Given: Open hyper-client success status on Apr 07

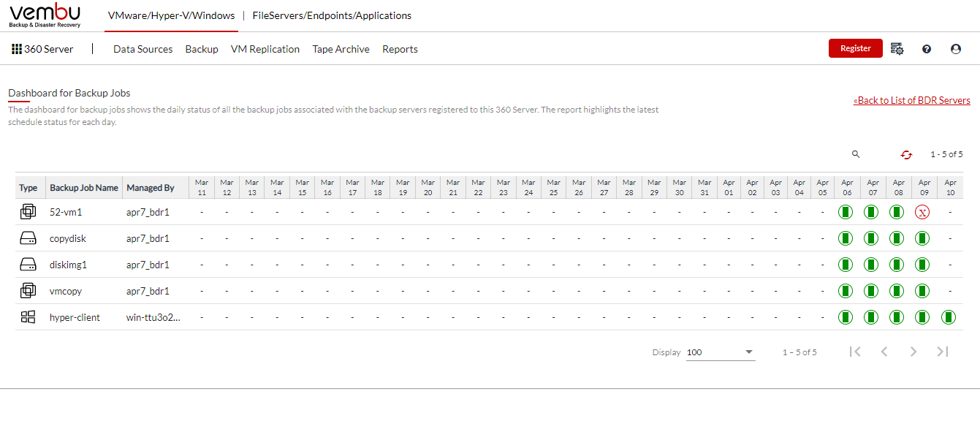Looking at the screenshot, I should tap(871, 317).
